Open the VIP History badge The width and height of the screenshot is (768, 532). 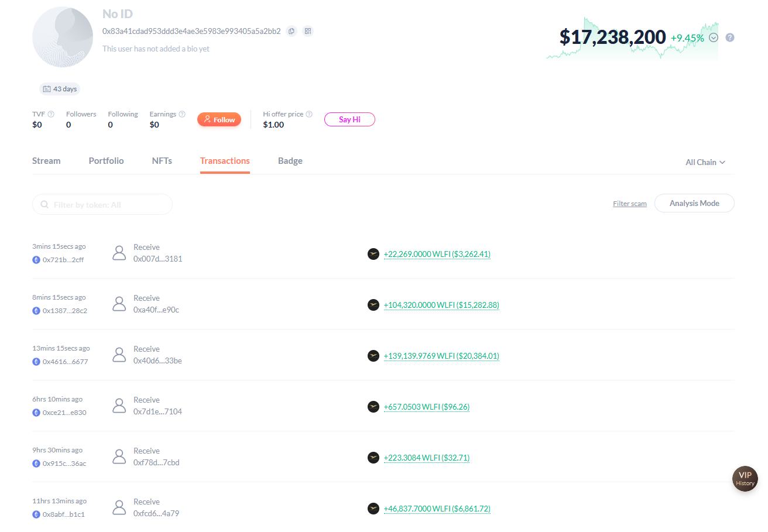[745, 478]
